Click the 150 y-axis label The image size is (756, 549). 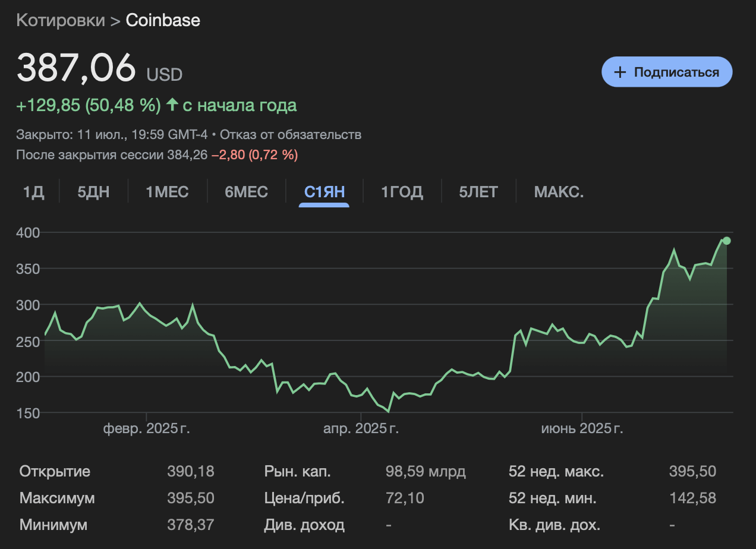point(27,414)
